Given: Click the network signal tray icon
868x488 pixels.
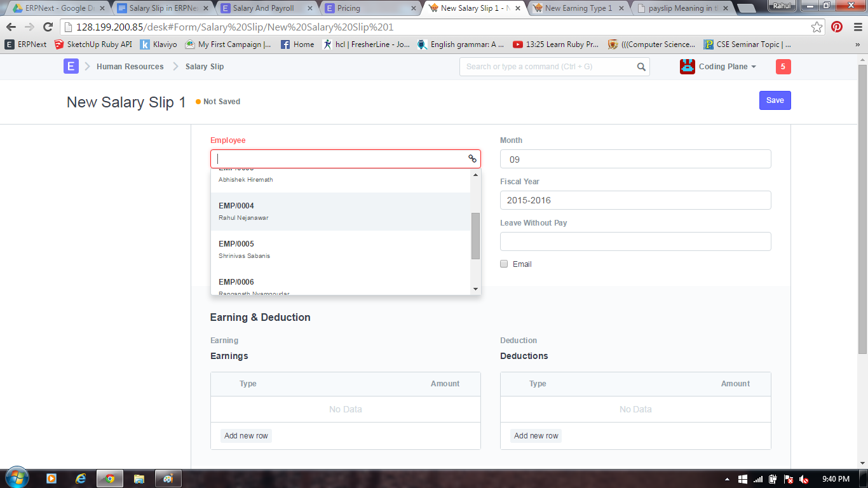Looking at the screenshot, I should pos(757,479).
